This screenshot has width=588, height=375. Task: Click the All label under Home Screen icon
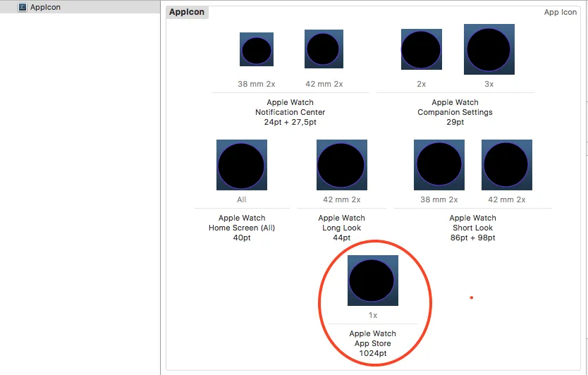242,199
